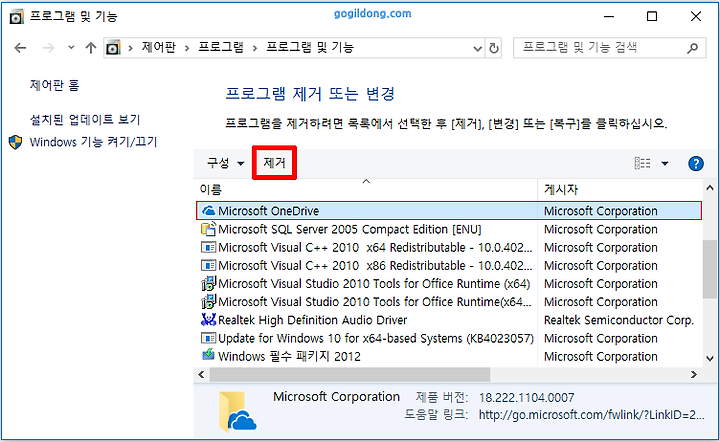Select Visual C++ 2010 x64 Redistributable
Screen dimensions: 720x442
[x=375, y=247]
